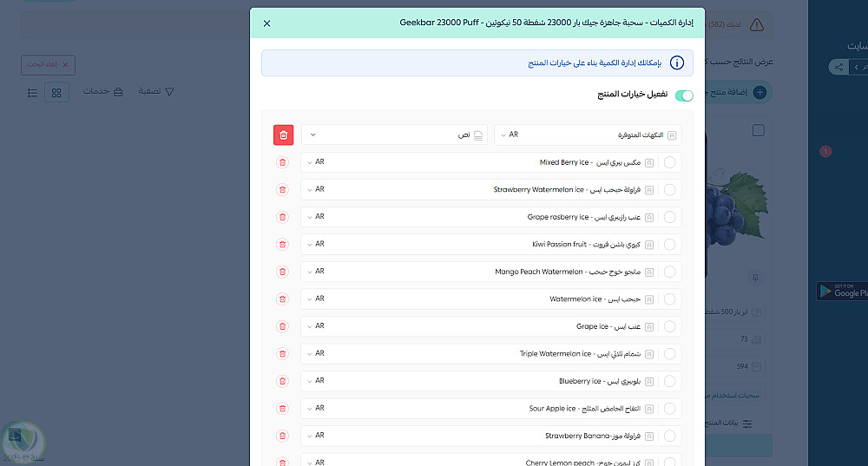Delete the Watermelon ice option

282,299
